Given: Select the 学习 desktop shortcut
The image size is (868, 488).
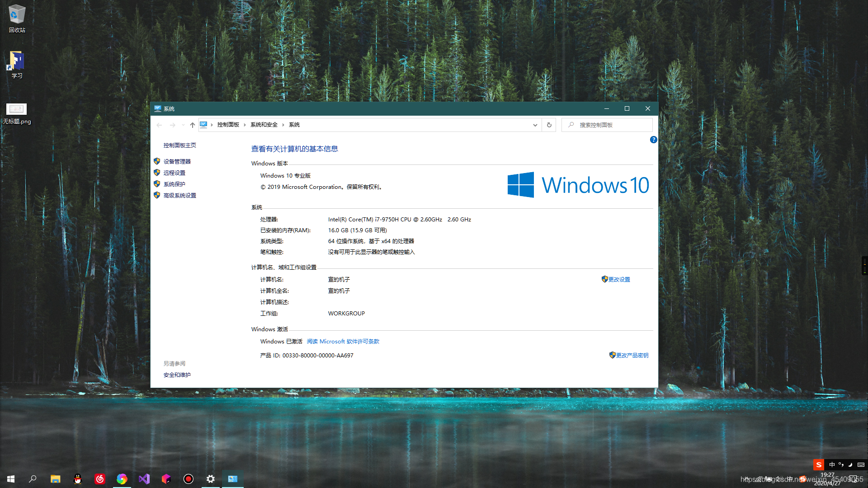Looking at the screenshot, I should coord(17,65).
